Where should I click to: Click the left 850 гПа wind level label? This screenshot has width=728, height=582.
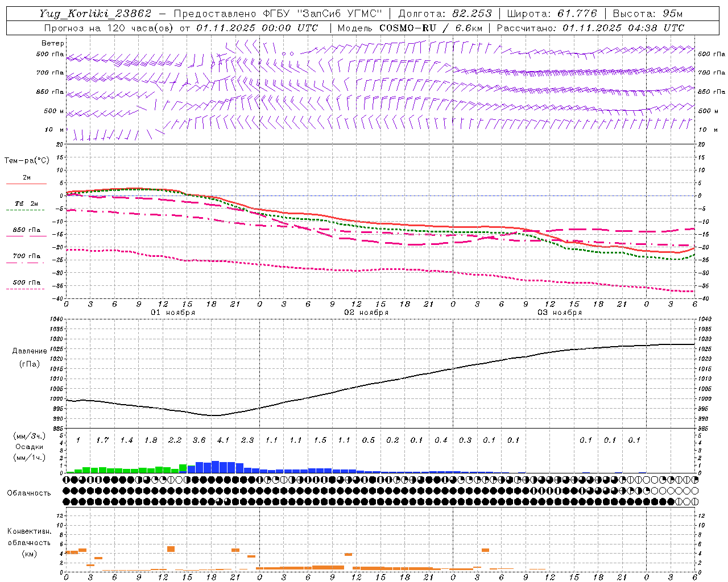50,92
